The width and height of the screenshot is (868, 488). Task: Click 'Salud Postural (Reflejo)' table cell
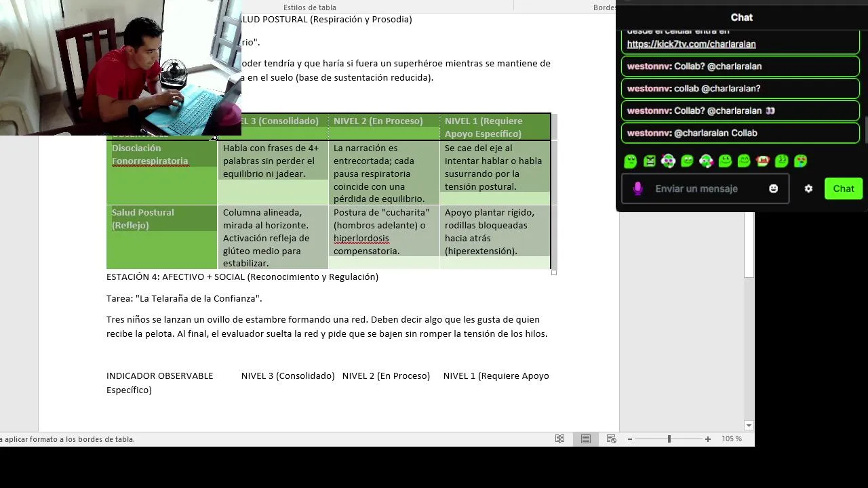[x=162, y=237]
